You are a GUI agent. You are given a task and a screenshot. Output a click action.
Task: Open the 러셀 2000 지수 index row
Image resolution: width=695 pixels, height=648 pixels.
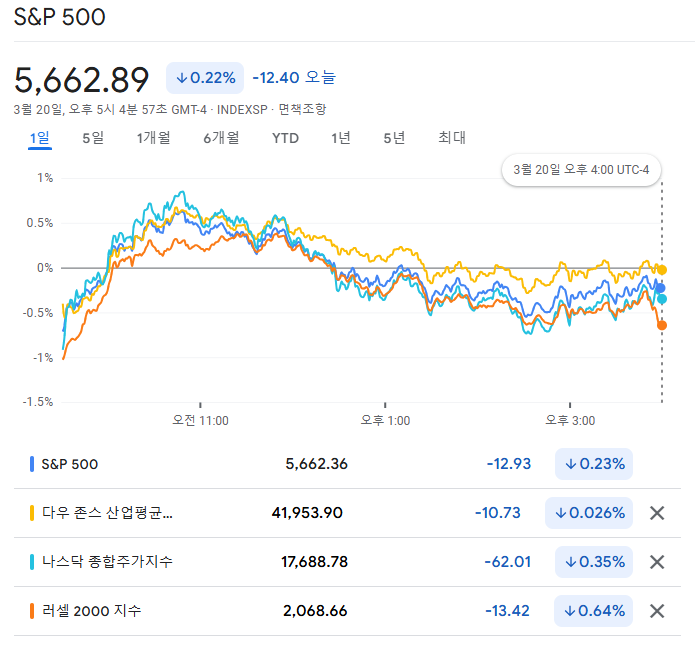tap(348, 611)
